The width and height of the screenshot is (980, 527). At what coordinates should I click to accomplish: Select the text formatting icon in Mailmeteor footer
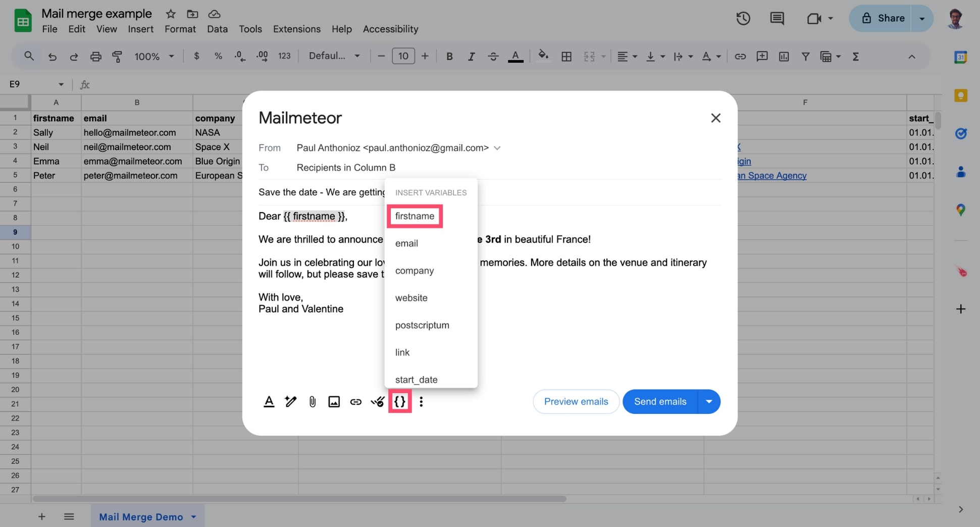click(x=269, y=401)
